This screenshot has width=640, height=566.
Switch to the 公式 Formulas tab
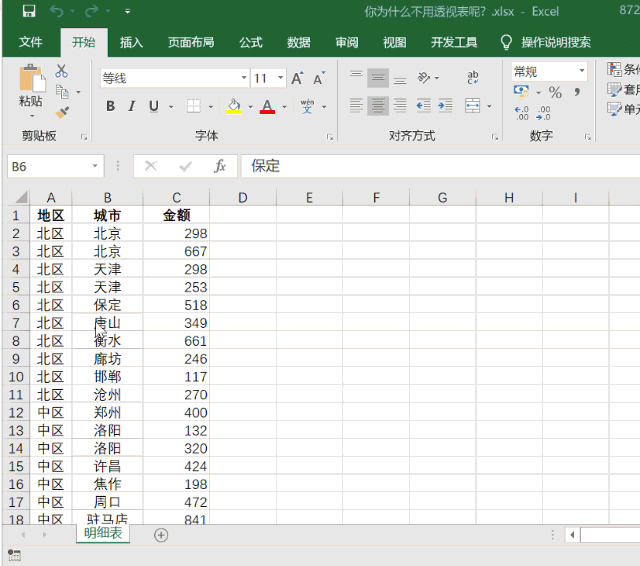tap(251, 42)
